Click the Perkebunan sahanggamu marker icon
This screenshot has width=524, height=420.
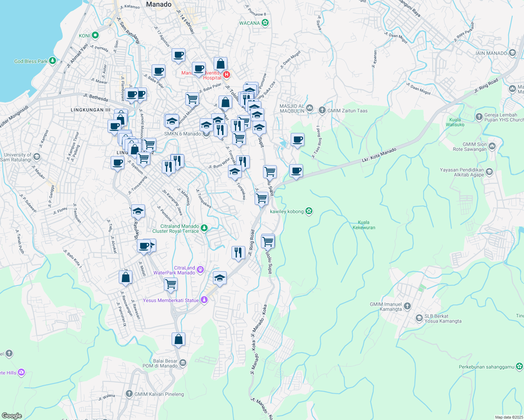(x=519, y=366)
